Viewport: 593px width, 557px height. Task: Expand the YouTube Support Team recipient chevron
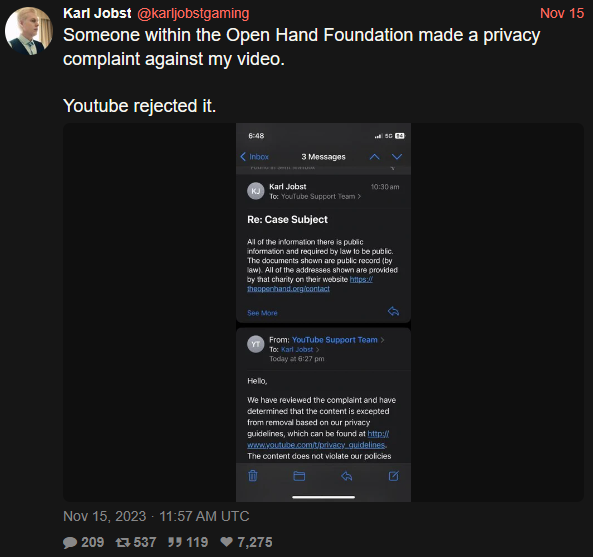point(359,196)
